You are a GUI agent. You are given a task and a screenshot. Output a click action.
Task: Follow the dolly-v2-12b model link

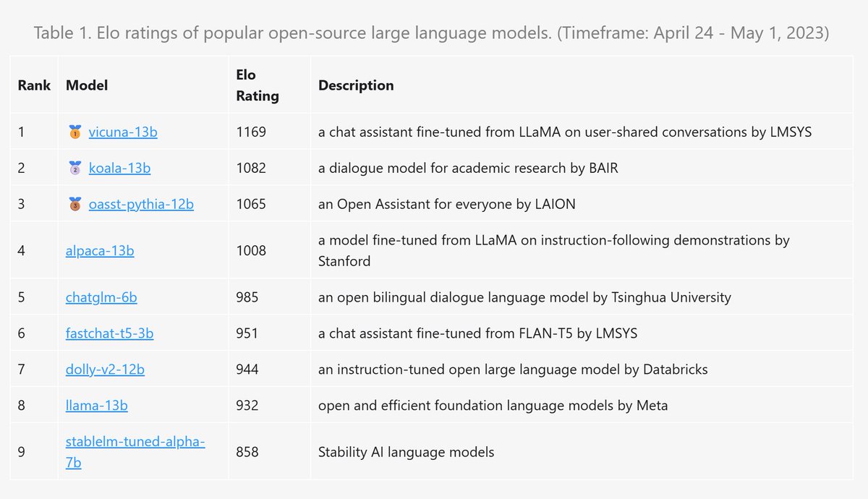pos(105,370)
